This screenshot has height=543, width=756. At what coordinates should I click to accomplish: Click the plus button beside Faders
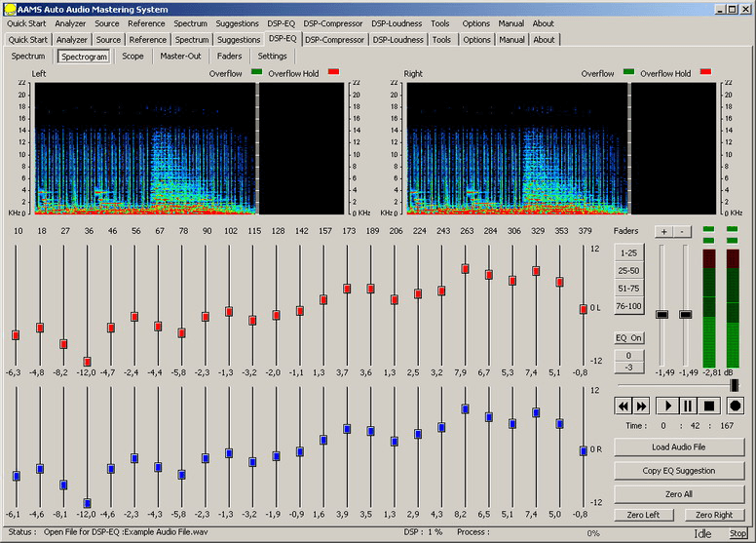point(663,232)
